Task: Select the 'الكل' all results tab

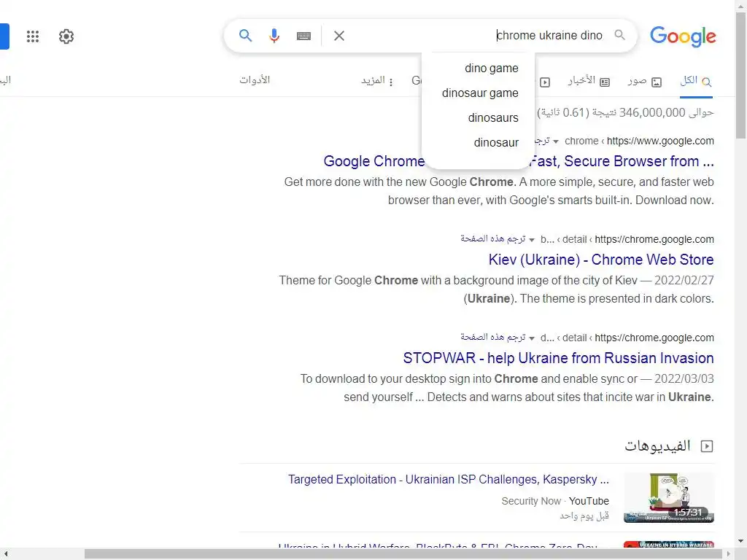Action: pos(696,81)
